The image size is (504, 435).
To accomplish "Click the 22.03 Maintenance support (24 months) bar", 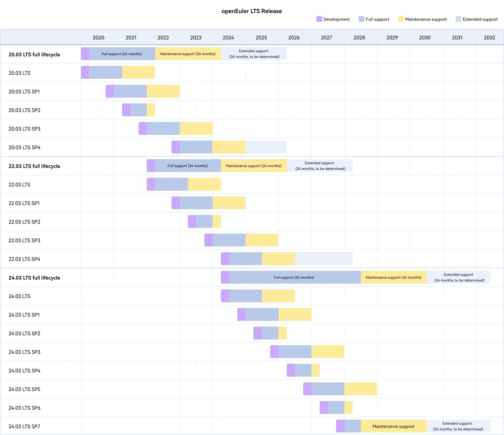I will click(253, 166).
